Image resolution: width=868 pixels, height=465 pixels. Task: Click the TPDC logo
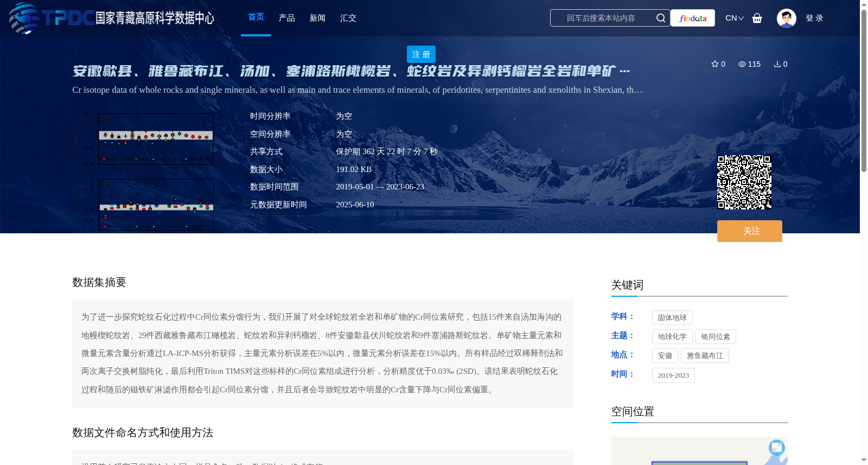pos(112,18)
